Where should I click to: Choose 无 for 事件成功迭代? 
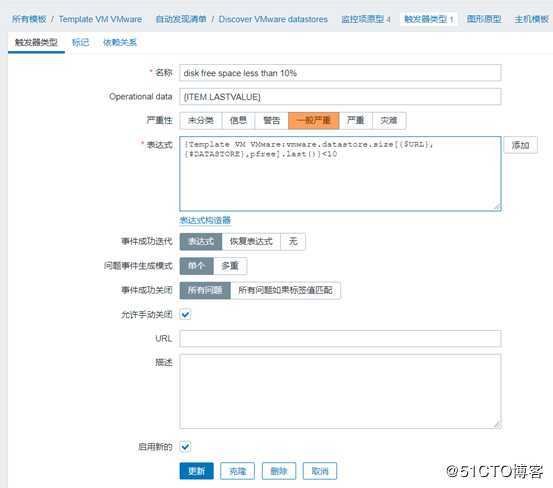(293, 242)
